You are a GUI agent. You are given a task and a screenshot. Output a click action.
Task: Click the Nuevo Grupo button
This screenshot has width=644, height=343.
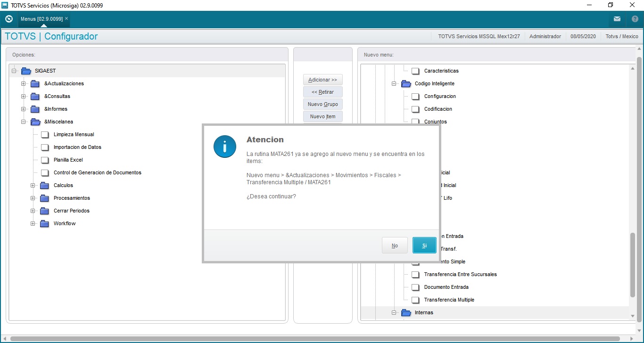click(x=323, y=104)
